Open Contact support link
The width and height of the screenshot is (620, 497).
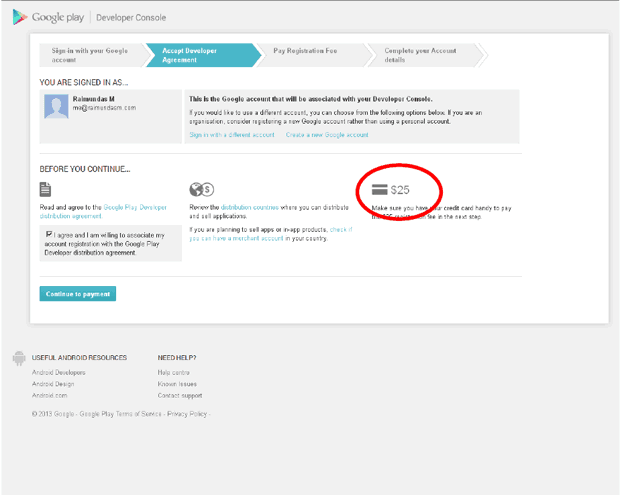tap(180, 395)
